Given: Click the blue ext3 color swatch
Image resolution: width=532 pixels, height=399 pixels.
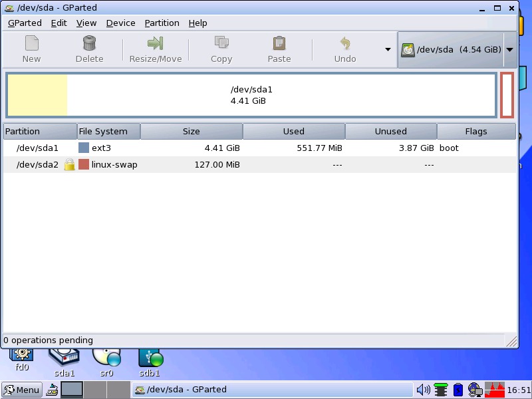Looking at the screenshot, I should tap(84, 148).
